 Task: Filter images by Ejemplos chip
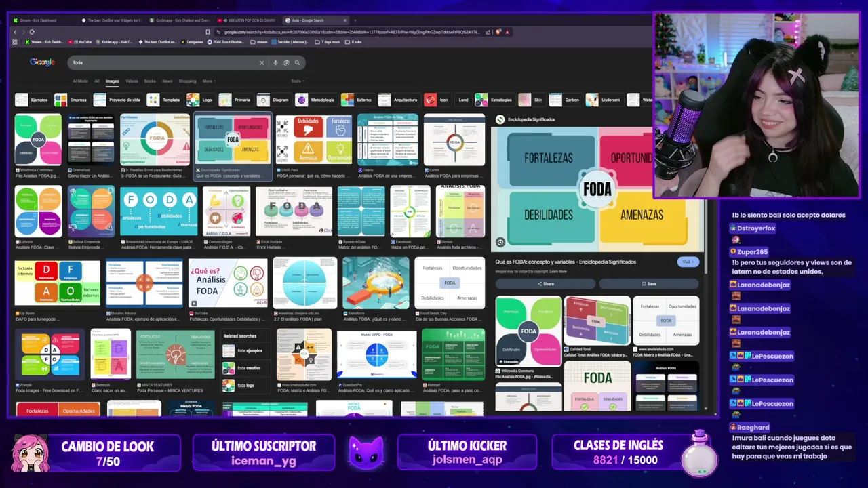32,100
